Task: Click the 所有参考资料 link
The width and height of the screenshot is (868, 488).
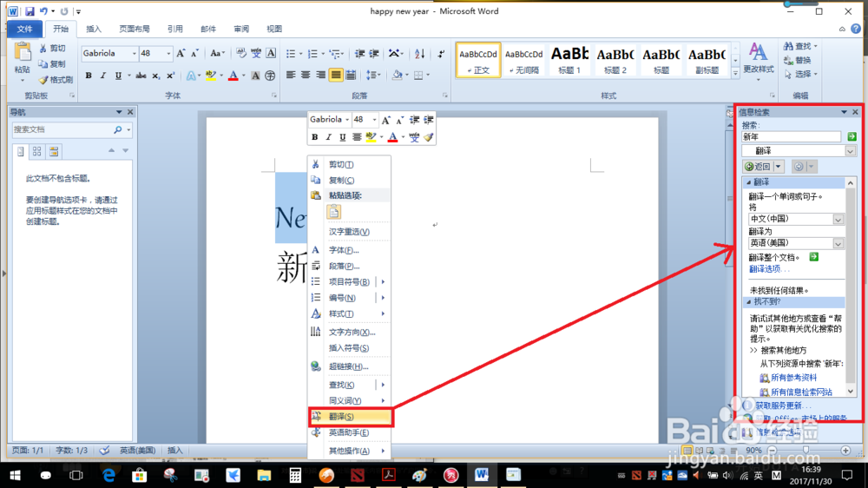Action: (x=793, y=377)
